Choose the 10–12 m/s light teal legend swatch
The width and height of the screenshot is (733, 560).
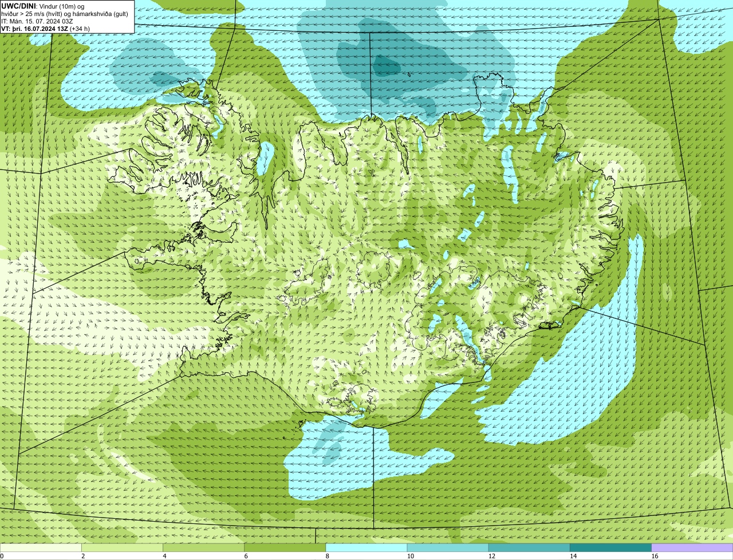click(x=448, y=548)
